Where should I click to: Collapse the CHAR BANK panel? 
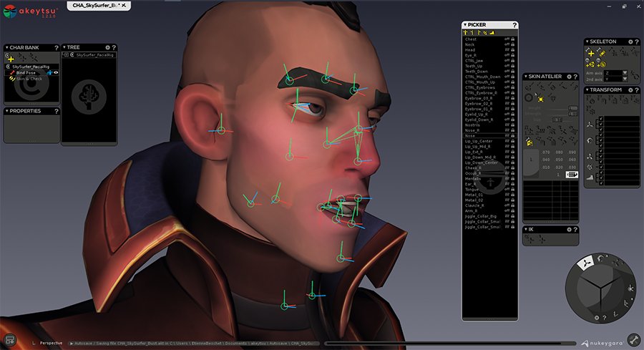[6, 48]
